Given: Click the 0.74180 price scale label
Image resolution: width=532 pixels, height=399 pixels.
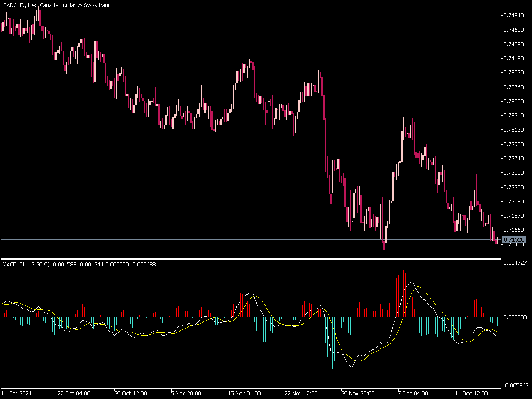Looking at the screenshot, I should pos(514,58).
